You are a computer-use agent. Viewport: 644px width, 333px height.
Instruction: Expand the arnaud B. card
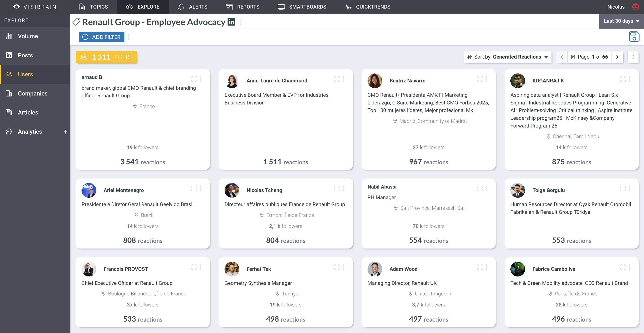[x=194, y=79]
